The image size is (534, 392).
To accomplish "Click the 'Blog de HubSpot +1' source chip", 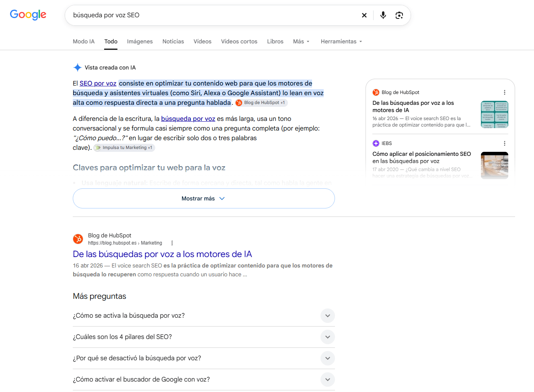I will 261,103.
